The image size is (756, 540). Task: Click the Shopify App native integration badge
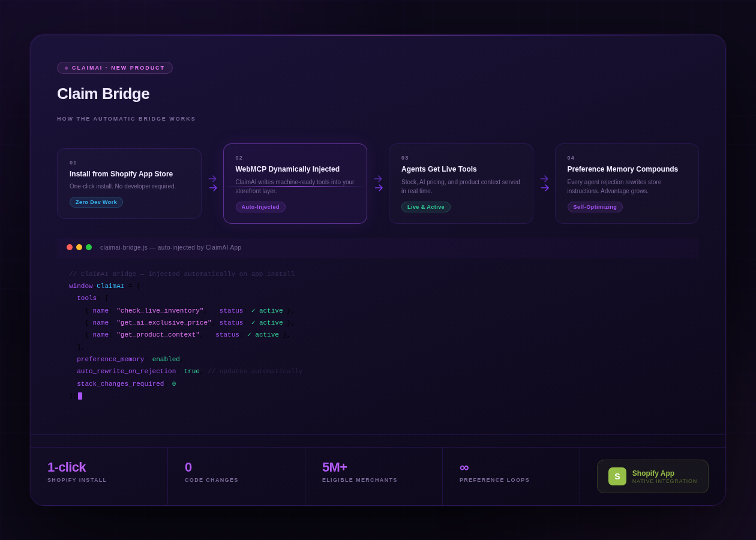tap(653, 476)
